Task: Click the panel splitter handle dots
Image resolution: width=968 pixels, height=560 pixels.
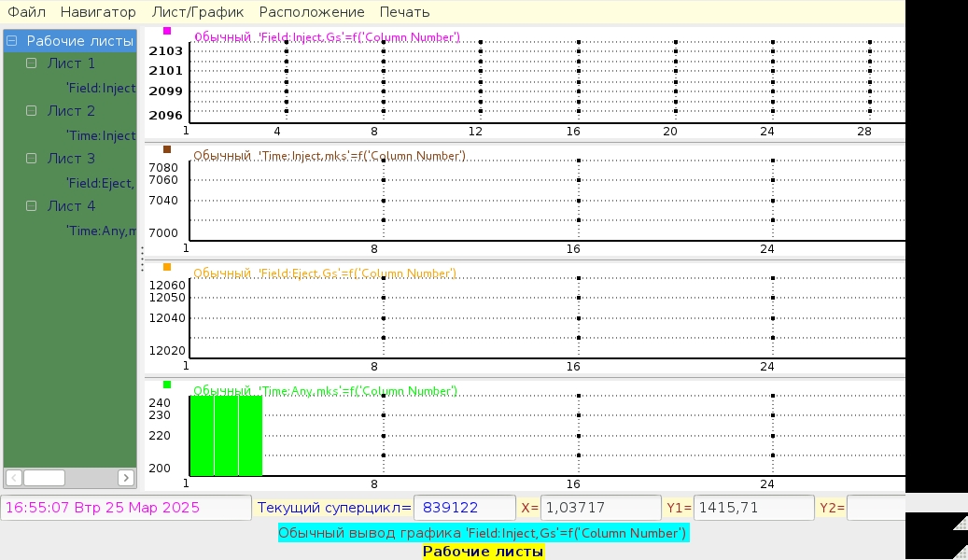Action: (142, 257)
